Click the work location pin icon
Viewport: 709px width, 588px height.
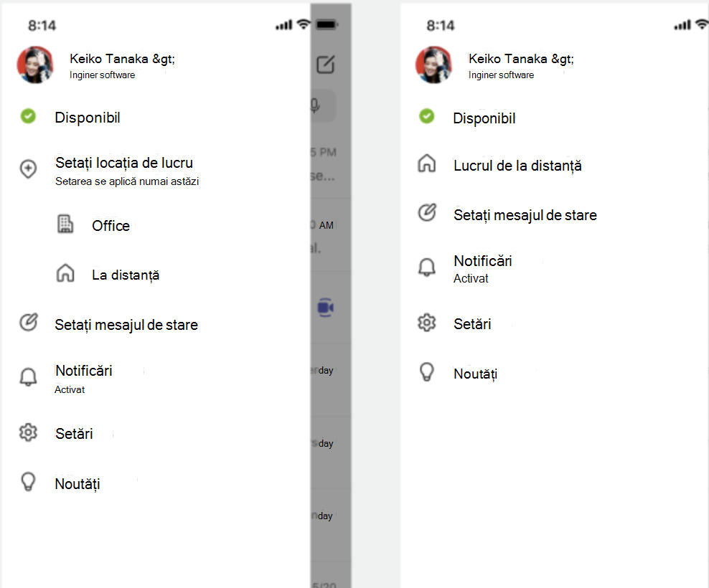click(28, 169)
